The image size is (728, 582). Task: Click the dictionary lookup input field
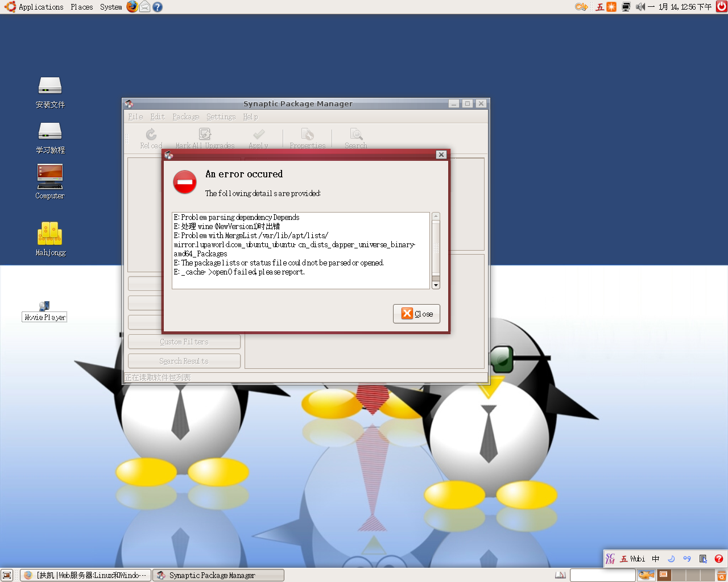602,575
